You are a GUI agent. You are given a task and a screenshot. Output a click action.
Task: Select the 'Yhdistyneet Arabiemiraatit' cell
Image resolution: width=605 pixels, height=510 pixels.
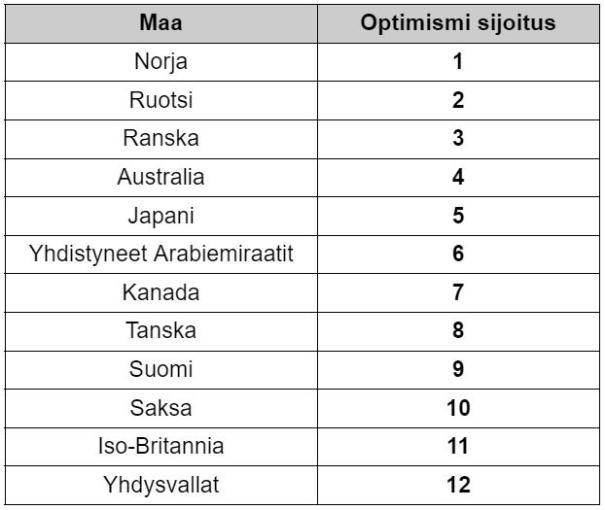pyautogui.click(x=160, y=253)
